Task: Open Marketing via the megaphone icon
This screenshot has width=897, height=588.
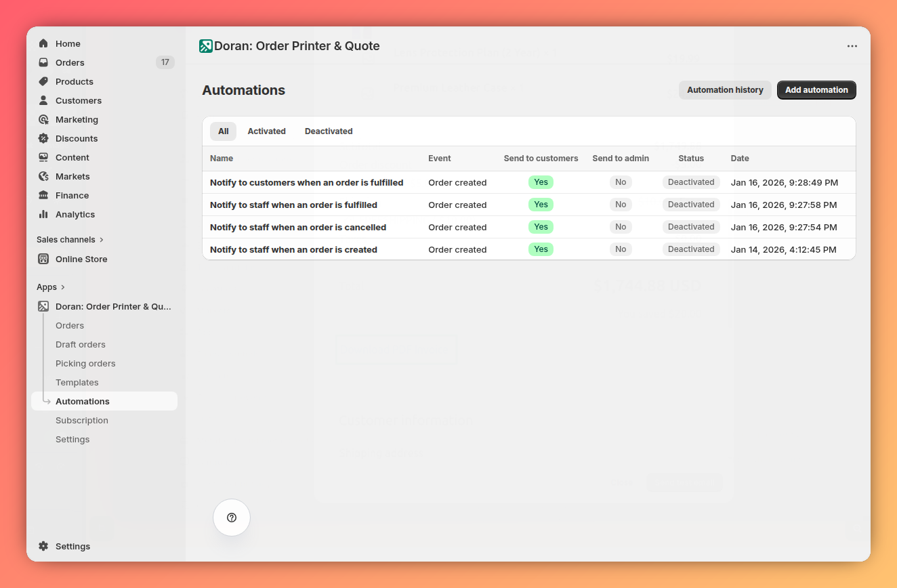Action: pyautogui.click(x=43, y=119)
